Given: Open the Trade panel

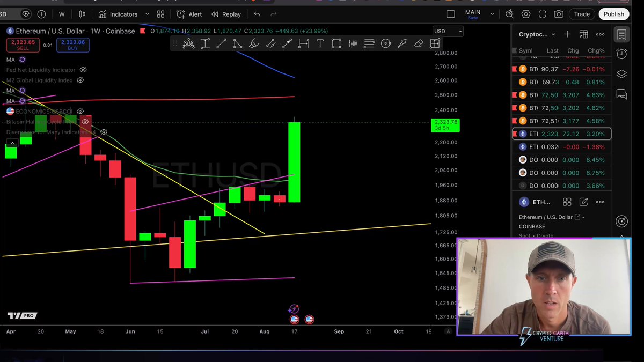Looking at the screenshot, I should pos(582,14).
